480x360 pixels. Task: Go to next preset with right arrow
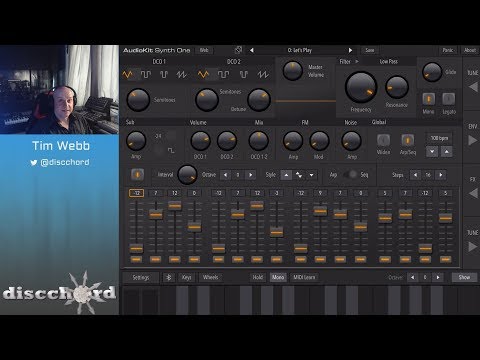pos(350,50)
